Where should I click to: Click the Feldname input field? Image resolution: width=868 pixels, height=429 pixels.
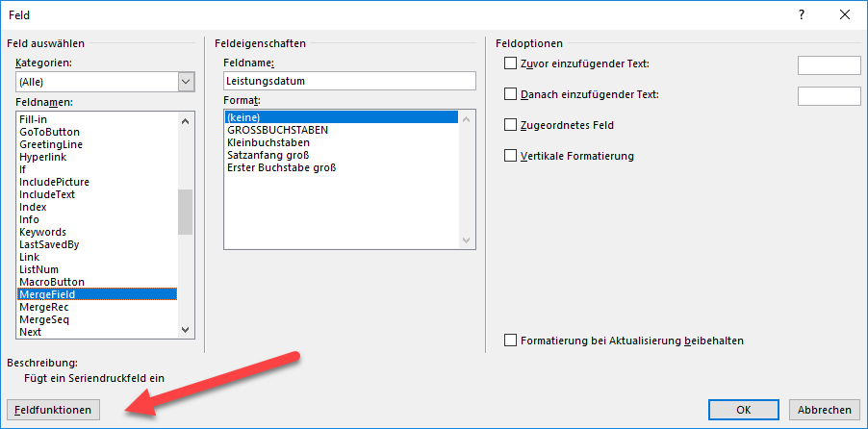click(350, 81)
